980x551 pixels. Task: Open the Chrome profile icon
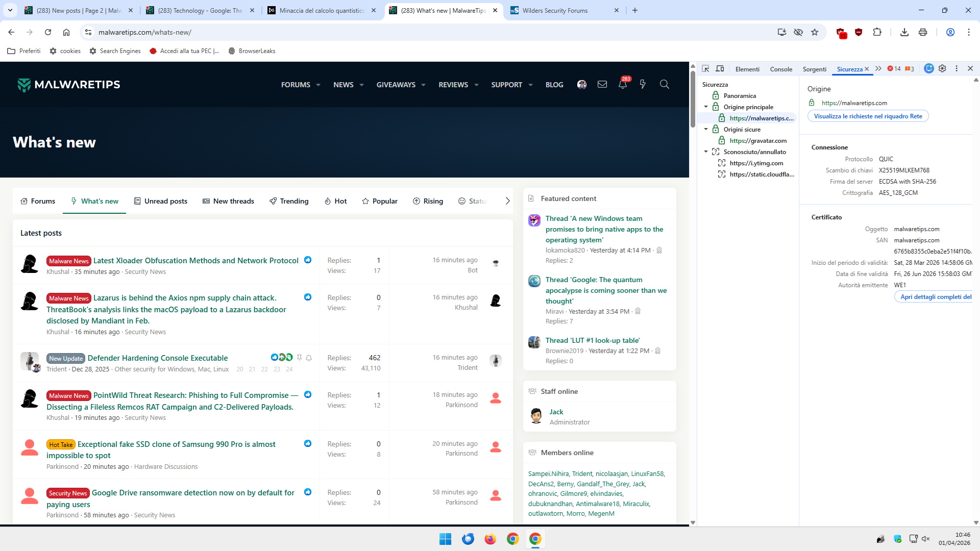(x=950, y=32)
